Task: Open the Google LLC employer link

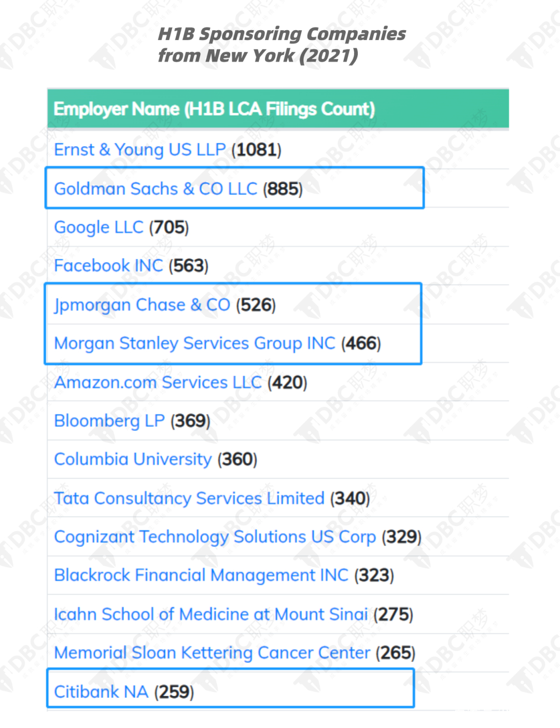Action: 99,227
